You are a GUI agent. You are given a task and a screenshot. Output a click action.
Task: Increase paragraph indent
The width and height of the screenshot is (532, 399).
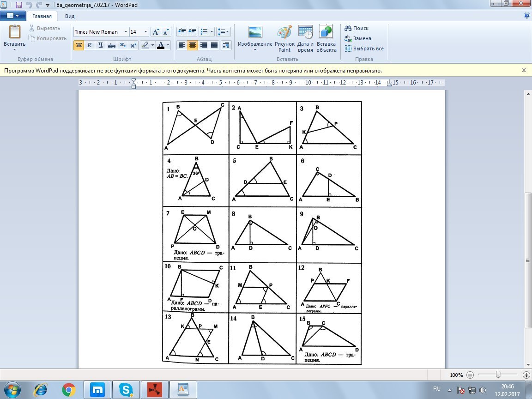(x=193, y=32)
